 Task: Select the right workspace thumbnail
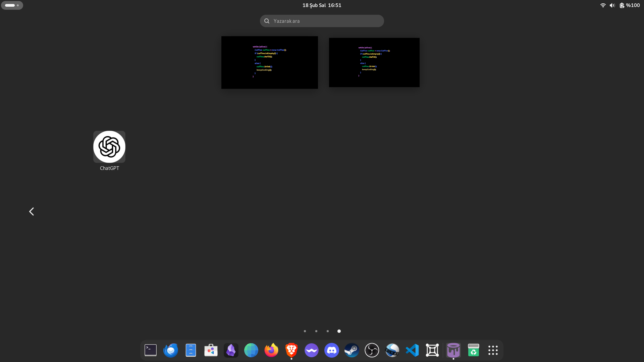pyautogui.click(x=374, y=62)
